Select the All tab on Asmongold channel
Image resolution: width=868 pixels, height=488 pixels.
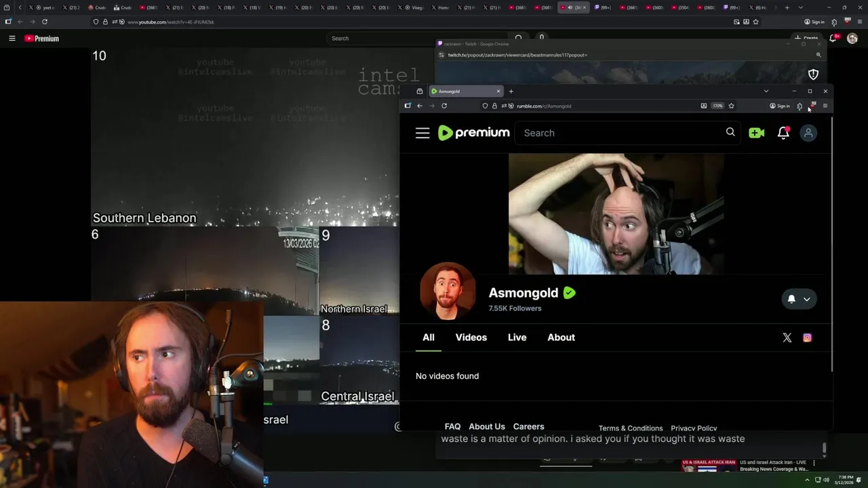click(x=429, y=338)
